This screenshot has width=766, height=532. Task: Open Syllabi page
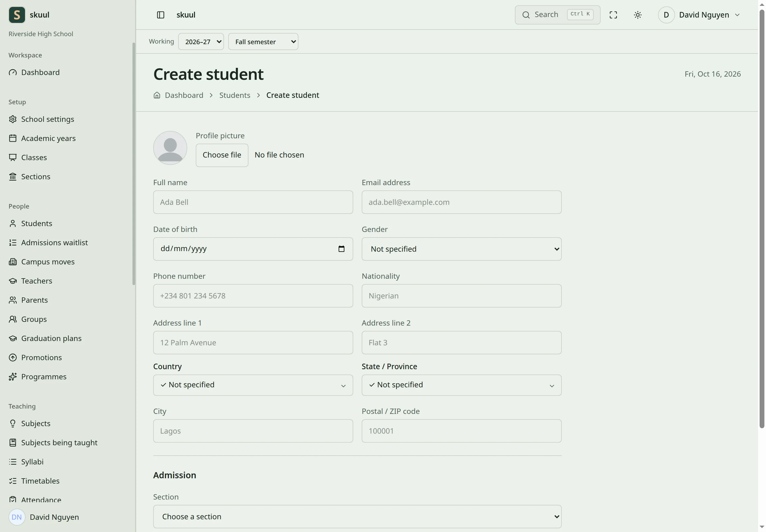(x=26, y=462)
